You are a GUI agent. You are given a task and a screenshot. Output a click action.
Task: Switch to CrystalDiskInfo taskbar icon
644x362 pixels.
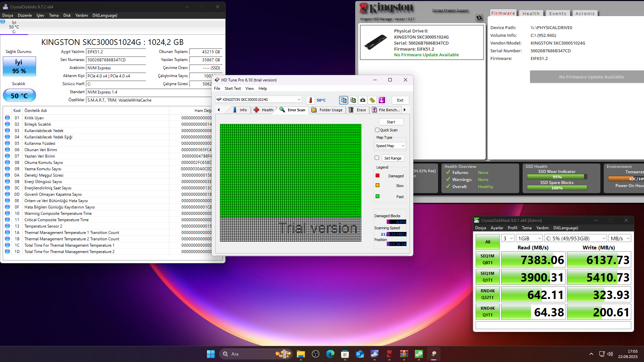coord(374,354)
